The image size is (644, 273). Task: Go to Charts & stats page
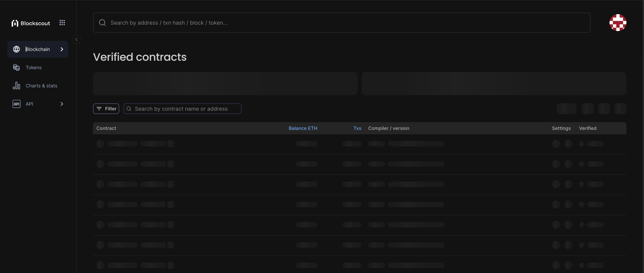[41, 86]
